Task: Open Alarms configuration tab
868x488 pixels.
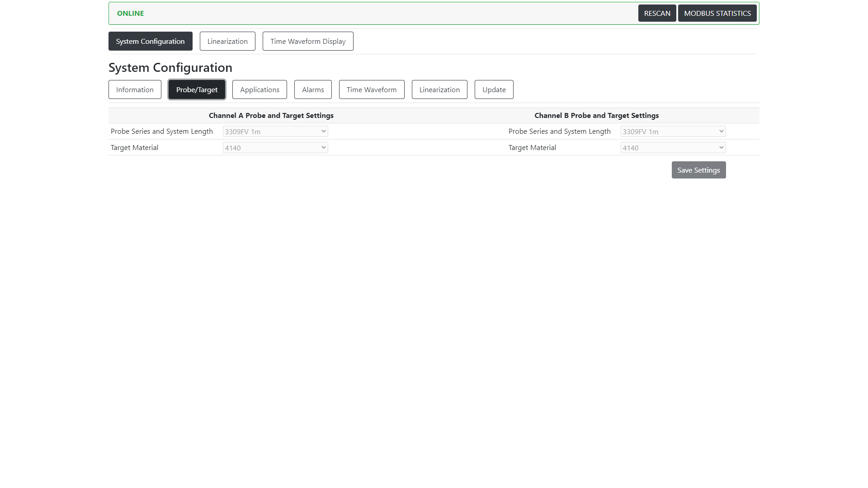Action: [x=312, y=89]
